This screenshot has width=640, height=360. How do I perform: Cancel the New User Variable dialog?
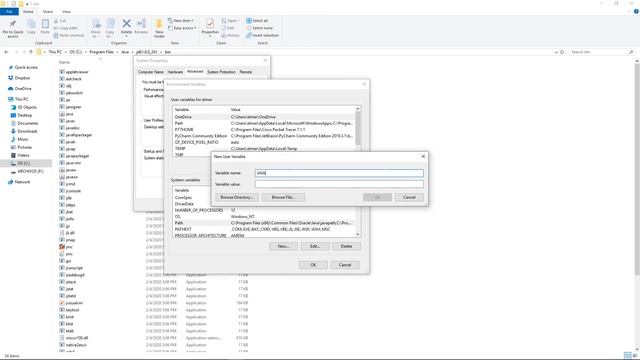pos(409,197)
